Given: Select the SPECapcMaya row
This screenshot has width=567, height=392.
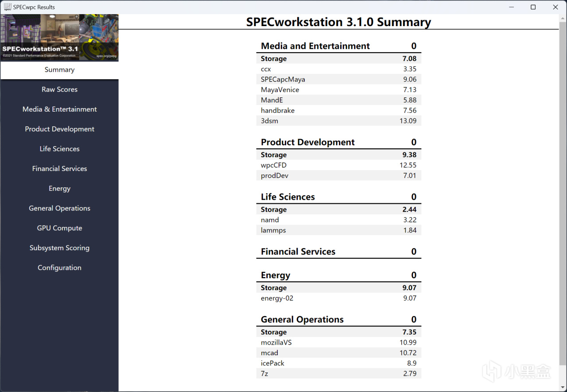Looking at the screenshot, I should 338,79.
